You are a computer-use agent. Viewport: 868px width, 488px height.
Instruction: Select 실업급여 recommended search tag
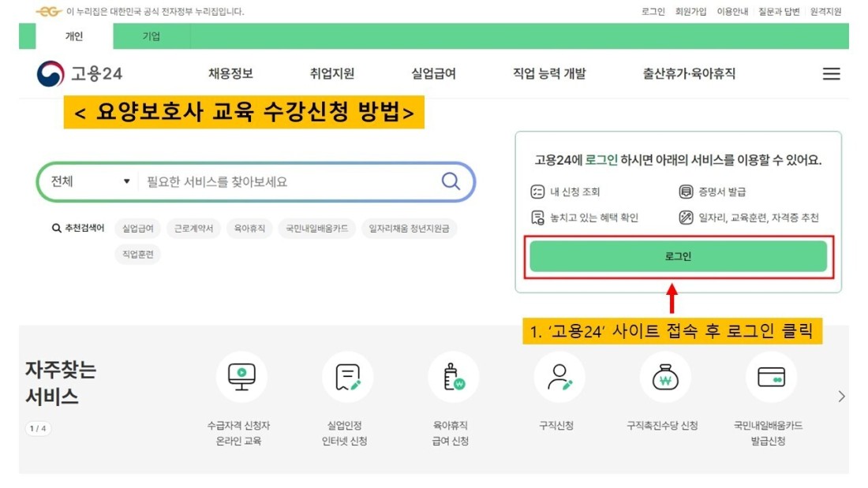pos(138,229)
